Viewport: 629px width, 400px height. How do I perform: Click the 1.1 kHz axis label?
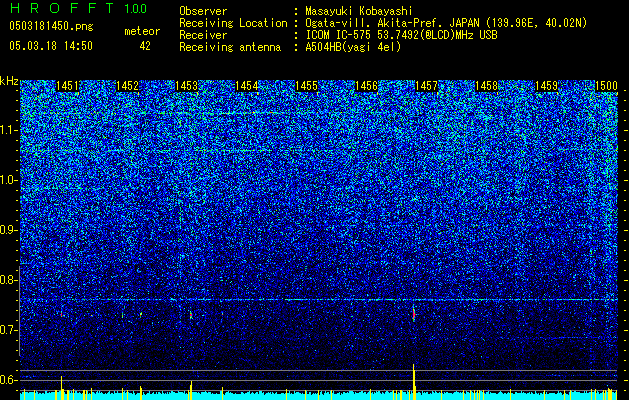(9, 130)
